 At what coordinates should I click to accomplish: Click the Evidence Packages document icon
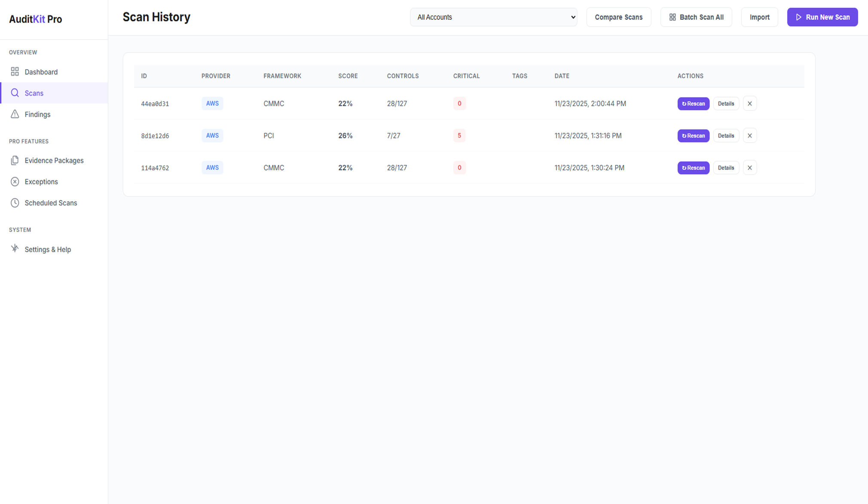(15, 160)
